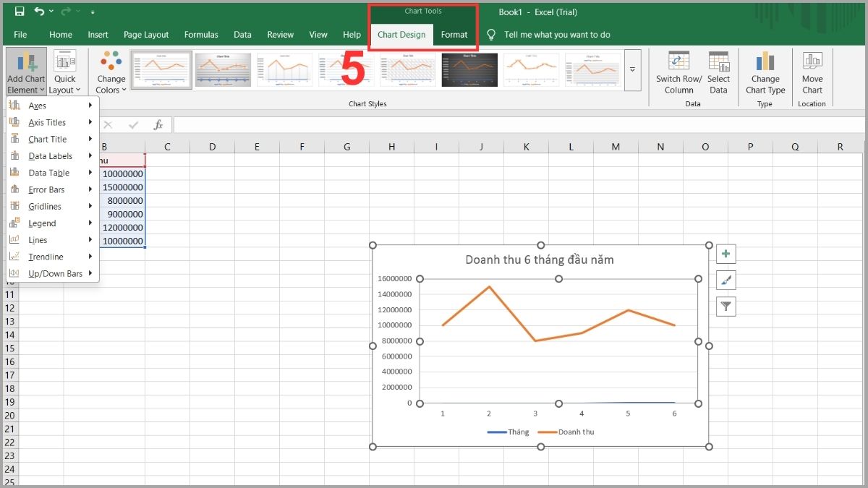The width and height of the screenshot is (868, 488).
Task: Click the Tell me search box
Action: point(557,35)
